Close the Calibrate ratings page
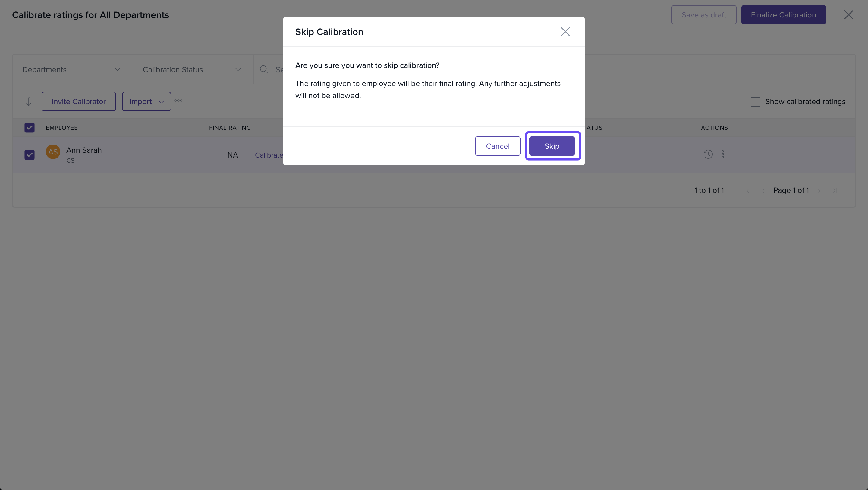The width and height of the screenshot is (868, 490). [848, 15]
